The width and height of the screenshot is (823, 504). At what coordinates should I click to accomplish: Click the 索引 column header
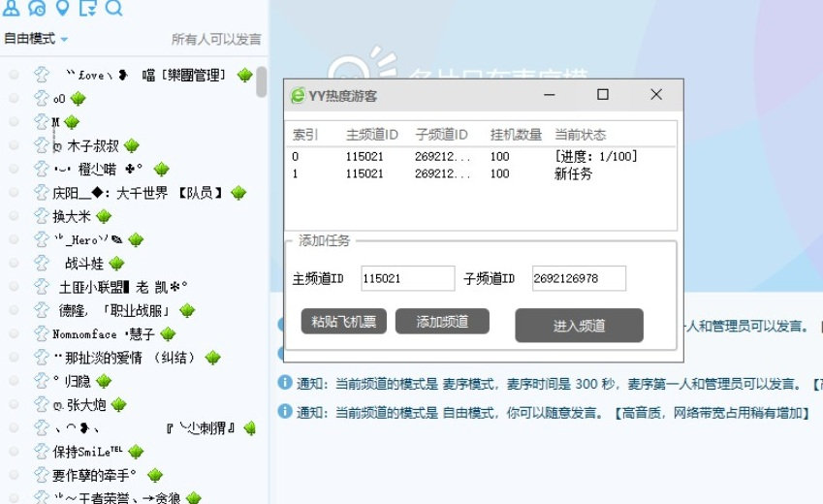coord(305,135)
